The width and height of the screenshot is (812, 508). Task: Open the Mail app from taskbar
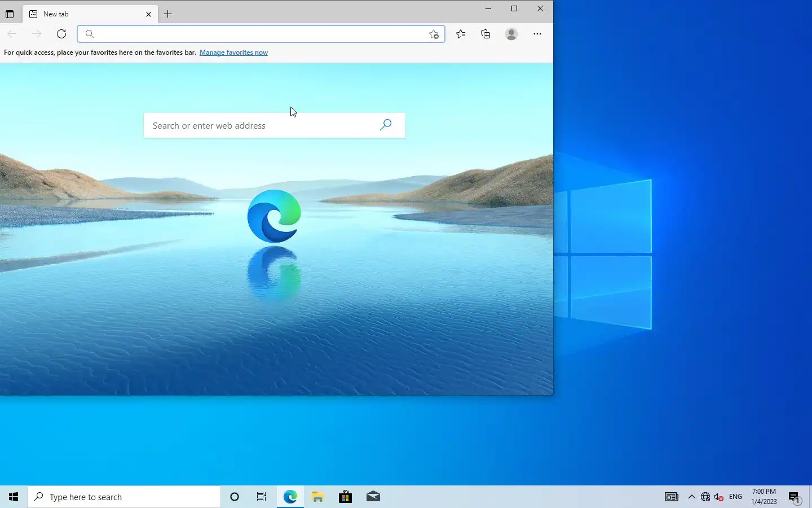point(373,497)
